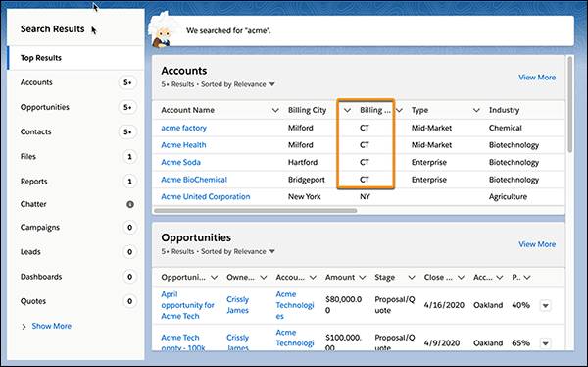Click the Accounts 5+ results badge
This screenshot has height=367, width=588.
tap(127, 82)
